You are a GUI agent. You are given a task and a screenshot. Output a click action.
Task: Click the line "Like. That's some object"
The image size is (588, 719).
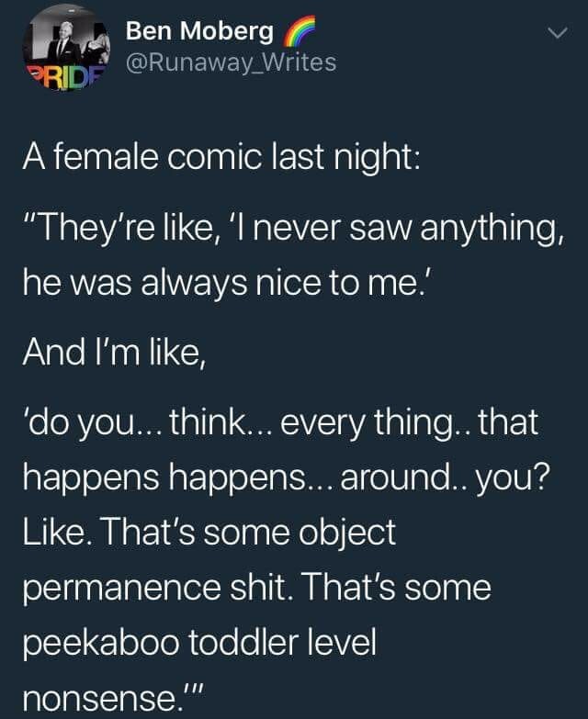210,533
